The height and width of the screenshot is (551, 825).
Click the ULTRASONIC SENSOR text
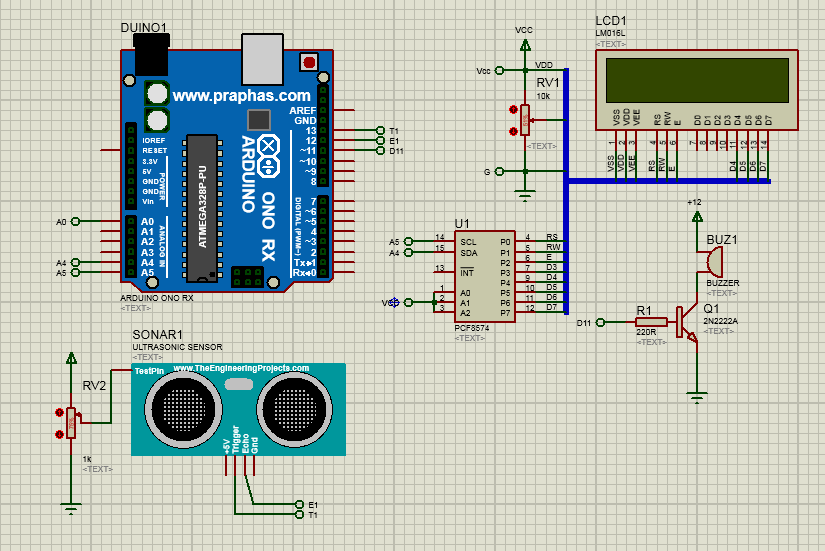pos(177,347)
